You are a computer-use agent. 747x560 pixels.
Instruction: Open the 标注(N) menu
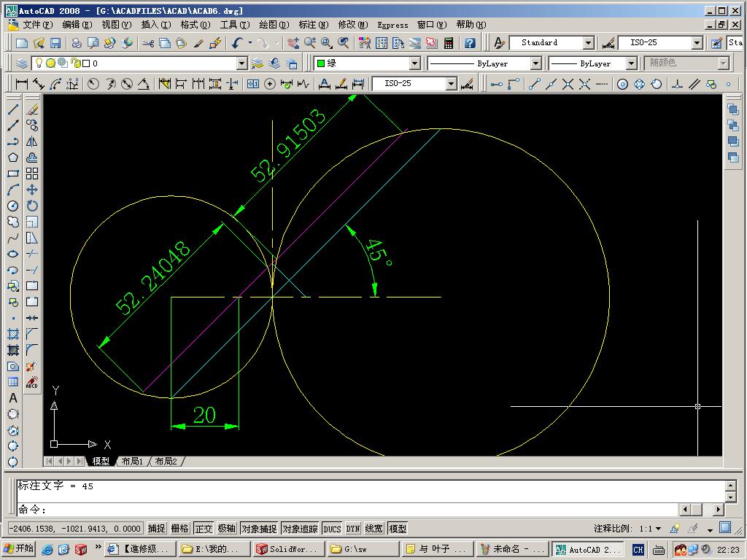[314, 25]
